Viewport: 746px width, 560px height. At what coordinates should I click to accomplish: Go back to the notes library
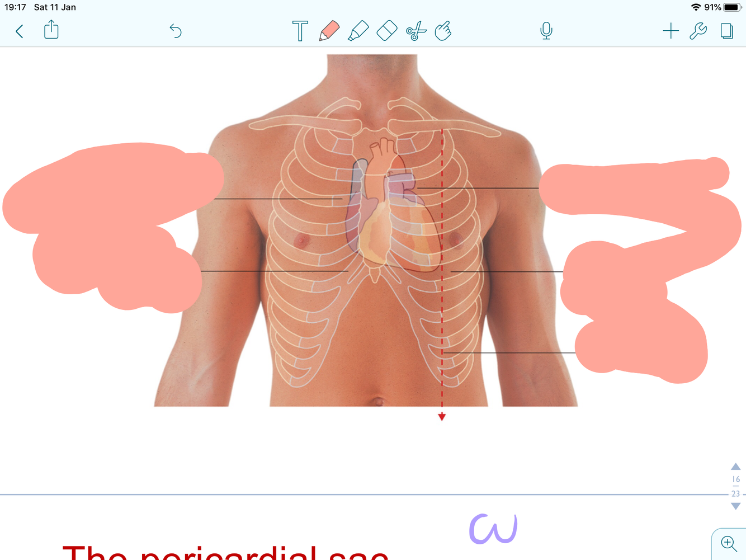point(20,31)
